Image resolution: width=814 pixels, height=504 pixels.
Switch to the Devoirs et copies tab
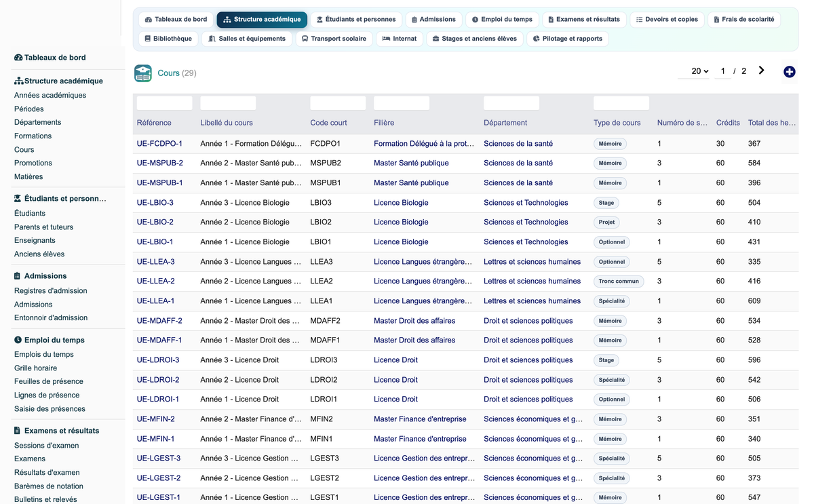coord(667,20)
